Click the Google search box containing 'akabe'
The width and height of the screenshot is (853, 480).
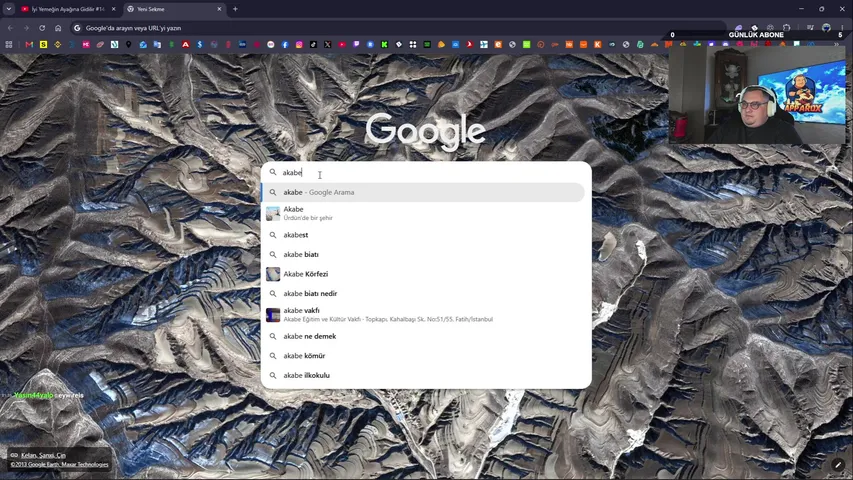pyautogui.click(x=426, y=173)
